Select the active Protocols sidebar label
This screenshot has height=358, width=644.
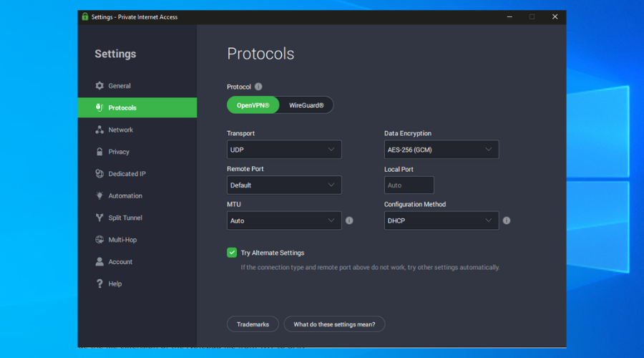coord(122,107)
